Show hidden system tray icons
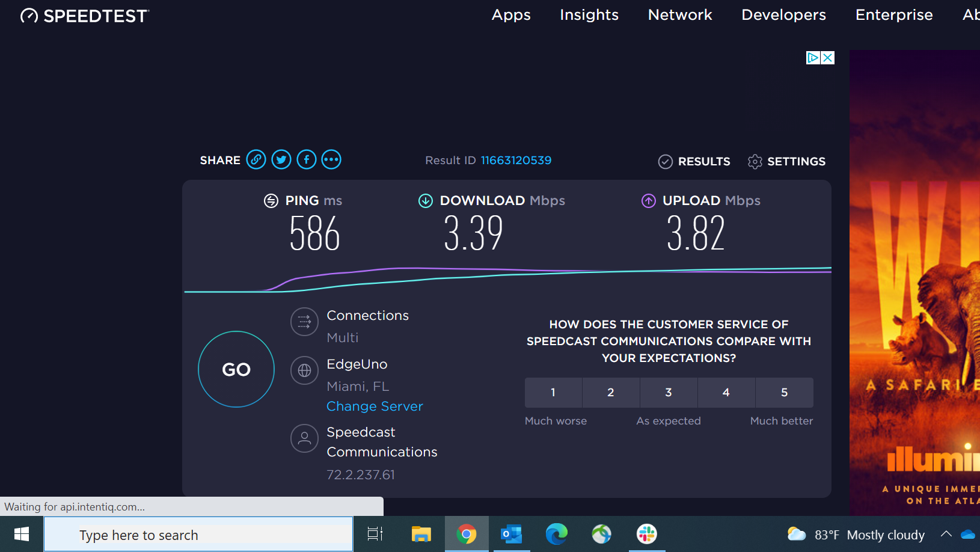This screenshot has width=980, height=552. [946, 534]
